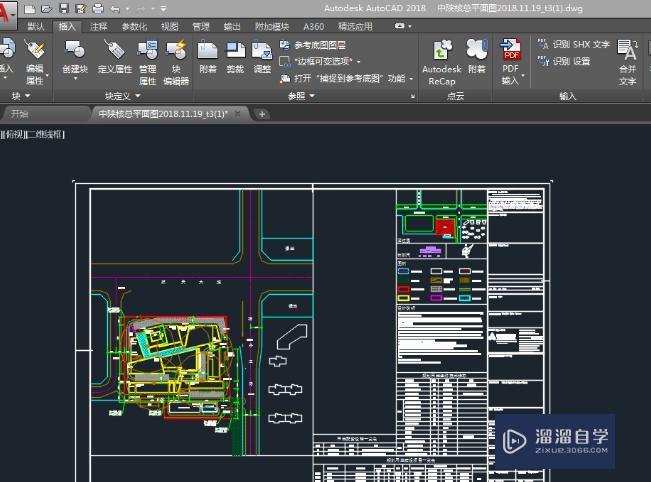The width and height of the screenshot is (651, 482).
Task: Click the new drawing tab plus button
Action: tap(263, 114)
